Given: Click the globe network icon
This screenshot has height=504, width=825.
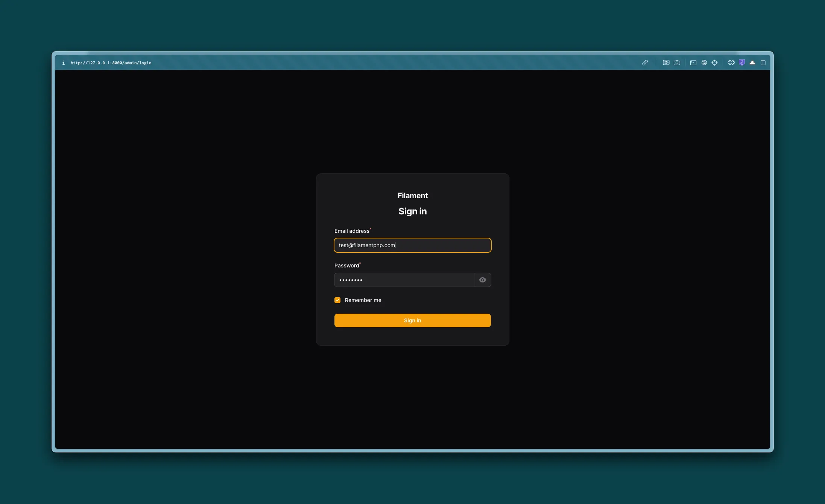Looking at the screenshot, I should (704, 63).
